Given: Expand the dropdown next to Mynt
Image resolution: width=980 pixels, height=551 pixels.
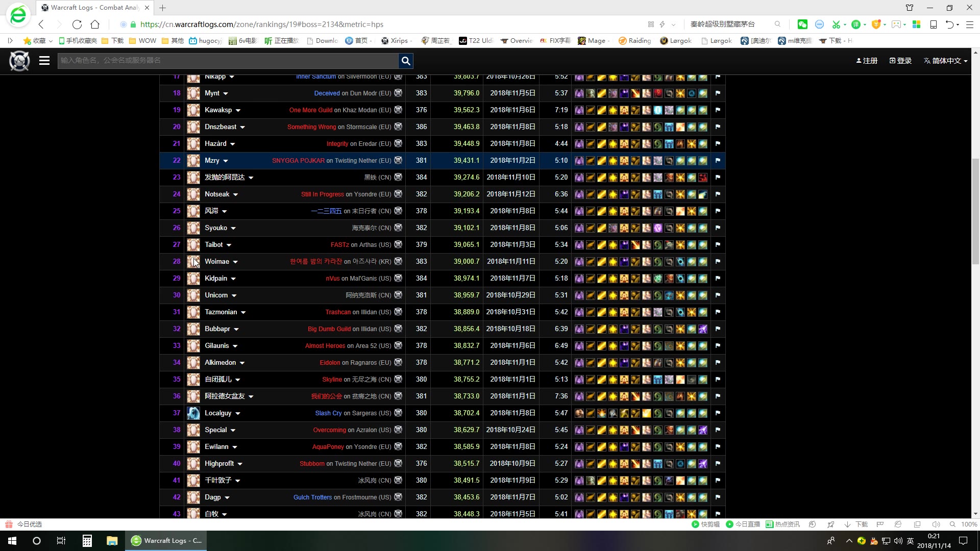Looking at the screenshot, I should tap(226, 93).
